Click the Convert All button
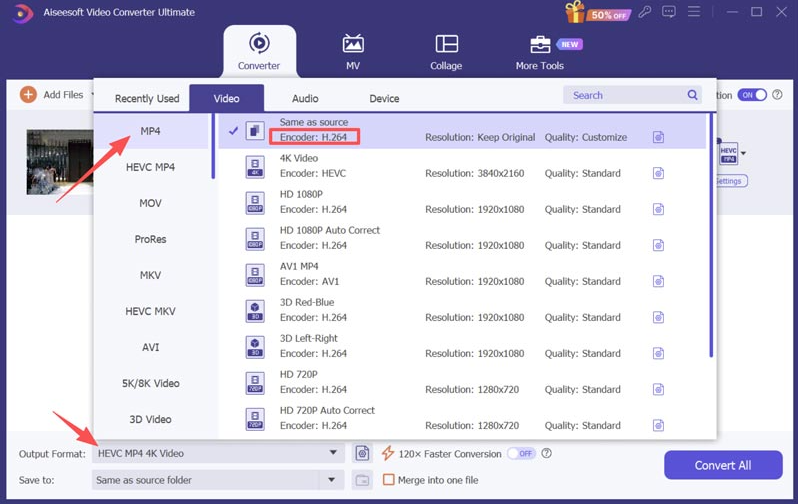 723,465
